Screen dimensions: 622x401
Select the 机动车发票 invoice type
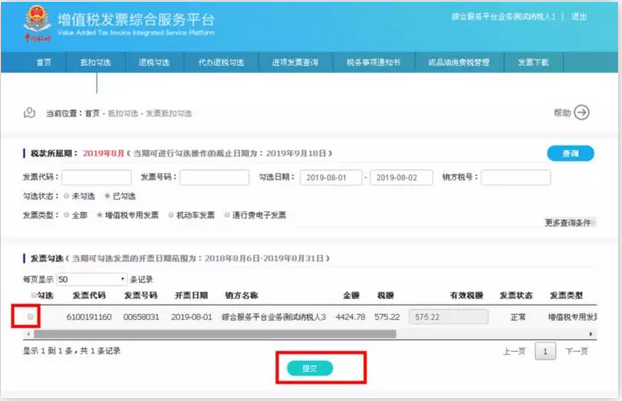(172, 215)
